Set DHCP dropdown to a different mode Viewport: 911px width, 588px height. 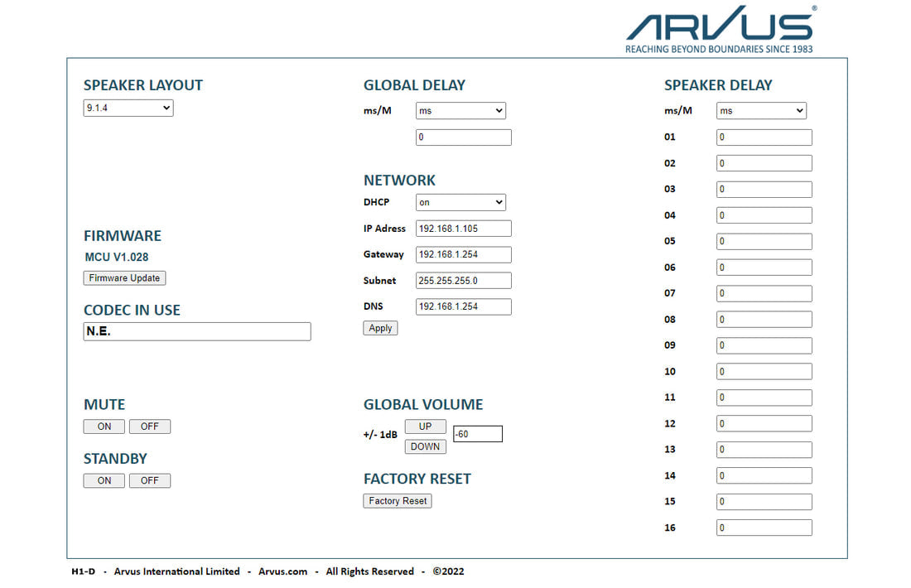tap(460, 201)
